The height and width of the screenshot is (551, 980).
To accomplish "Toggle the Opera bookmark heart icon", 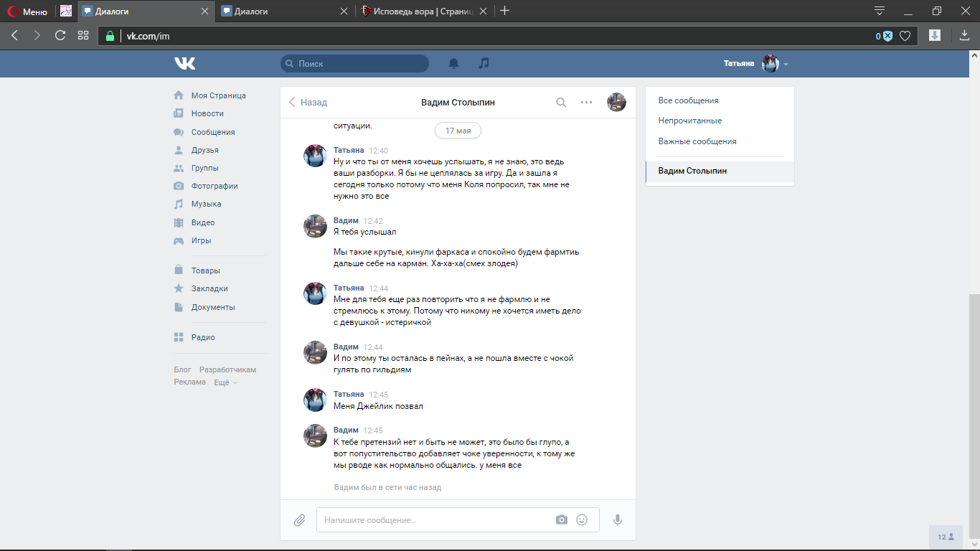I will point(905,36).
